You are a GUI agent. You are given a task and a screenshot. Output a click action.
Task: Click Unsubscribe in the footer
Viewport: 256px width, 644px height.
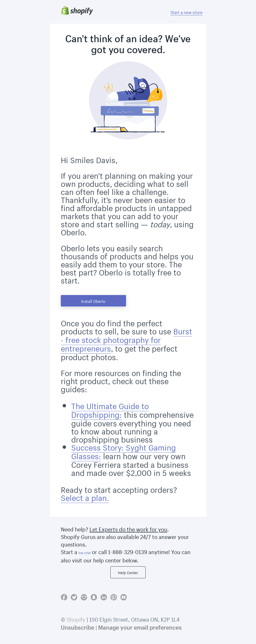coord(76,628)
